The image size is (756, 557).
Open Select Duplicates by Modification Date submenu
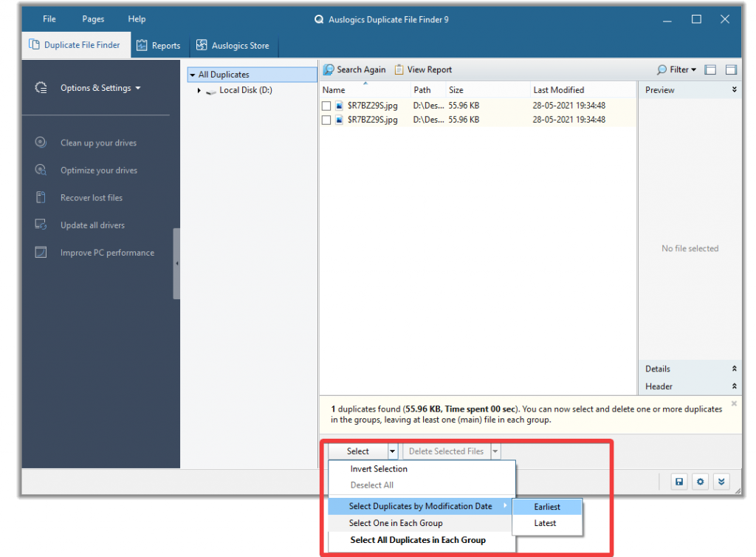[x=420, y=506]
